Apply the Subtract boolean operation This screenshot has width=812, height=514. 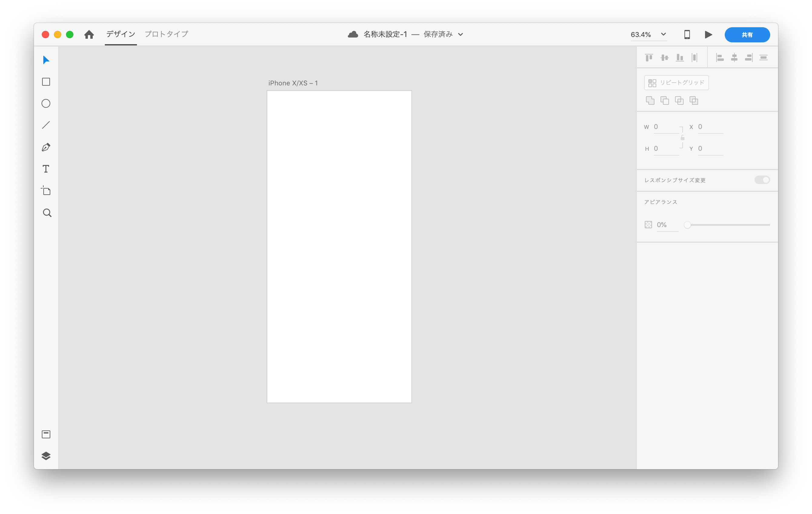pyautogui.click(x=665, y=100)
